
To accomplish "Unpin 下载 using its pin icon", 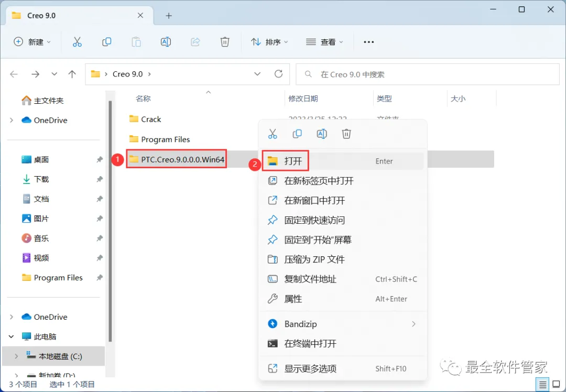I will [x=100, y=179].
